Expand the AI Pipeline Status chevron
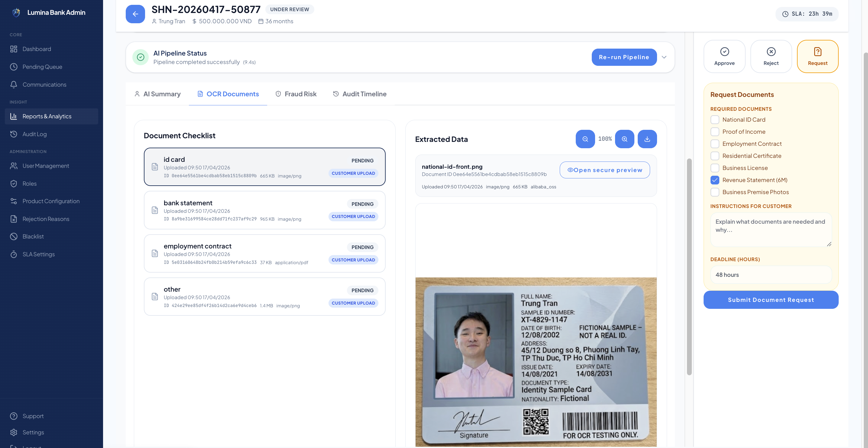 click(x=664, y=57)
